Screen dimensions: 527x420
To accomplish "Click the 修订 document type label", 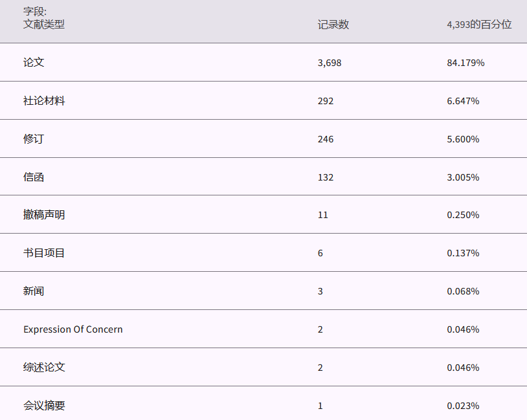I will point(34,139).
